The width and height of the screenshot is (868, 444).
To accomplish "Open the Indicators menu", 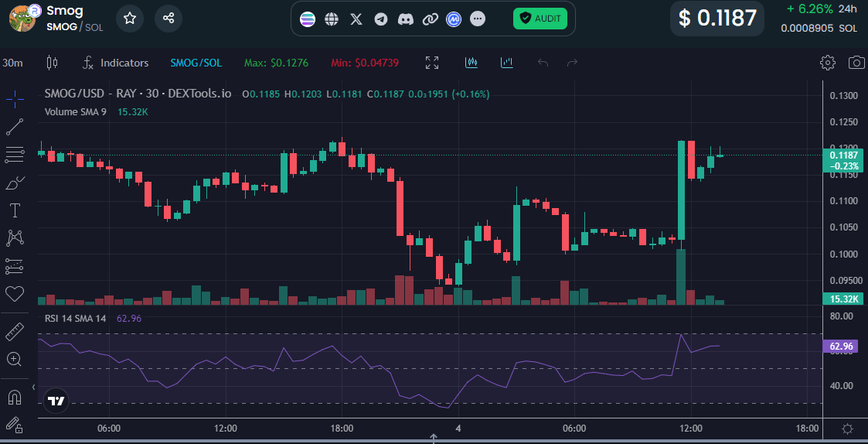I will (x=115, y=63).
